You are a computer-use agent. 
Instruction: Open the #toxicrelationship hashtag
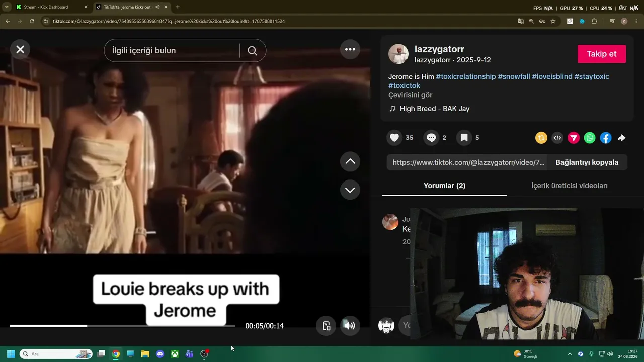point(466,76)
